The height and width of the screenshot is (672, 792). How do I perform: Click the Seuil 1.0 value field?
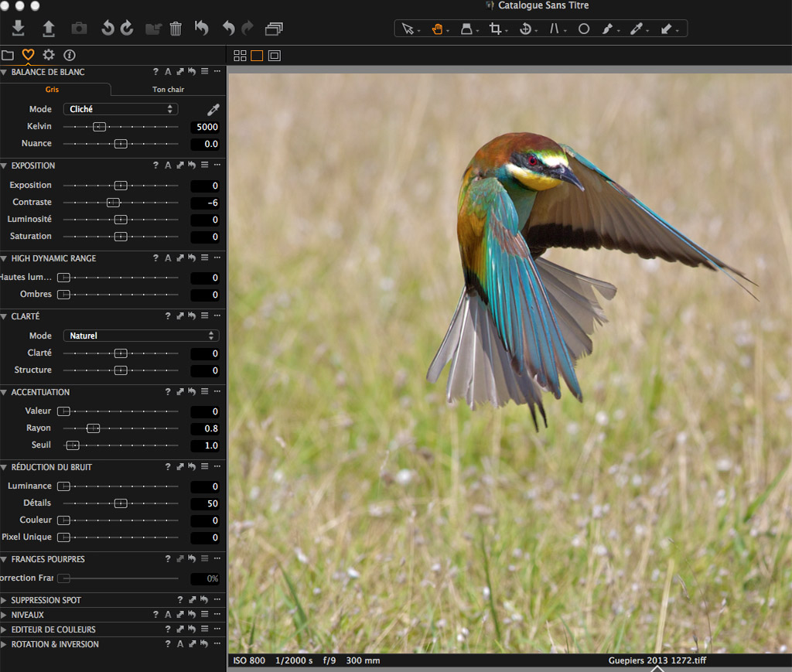pyautogui.click(x=206, y=445)
